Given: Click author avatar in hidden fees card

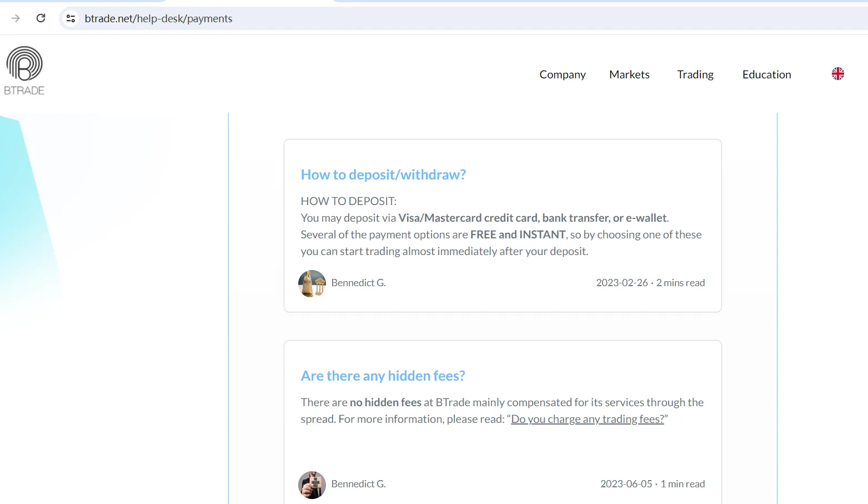Looking at the screenshot, I should [x=312, y=485].
